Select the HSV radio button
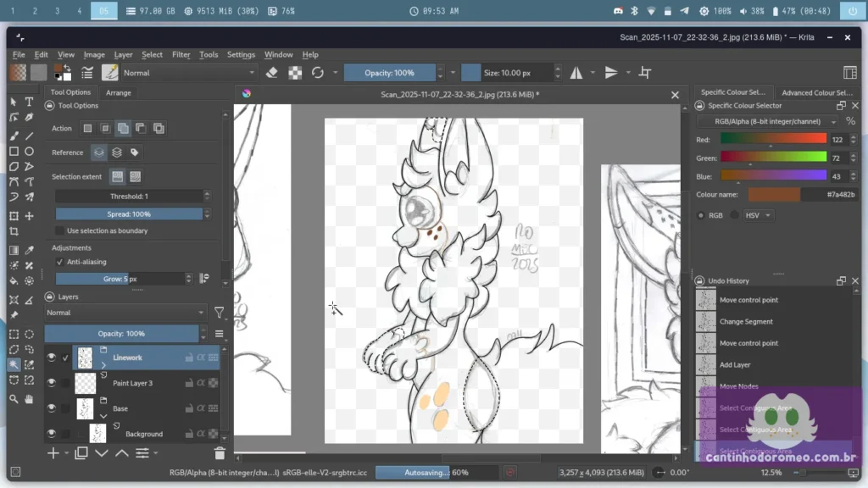Screen dimensions: 868x488 pyautogui.click(x=735, y=215)
